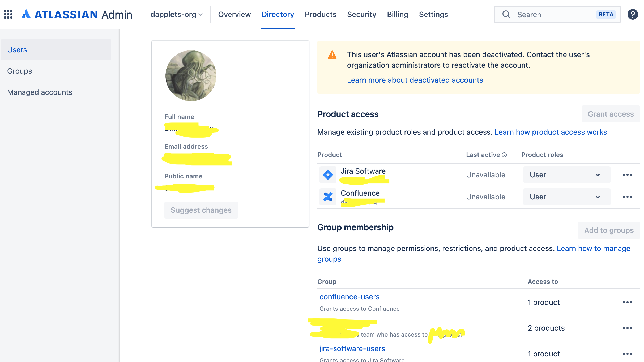Viewport: 644px width, 362px height.
Task: Click the warning triangle in the deactivation banner
Action: point(332,54)
